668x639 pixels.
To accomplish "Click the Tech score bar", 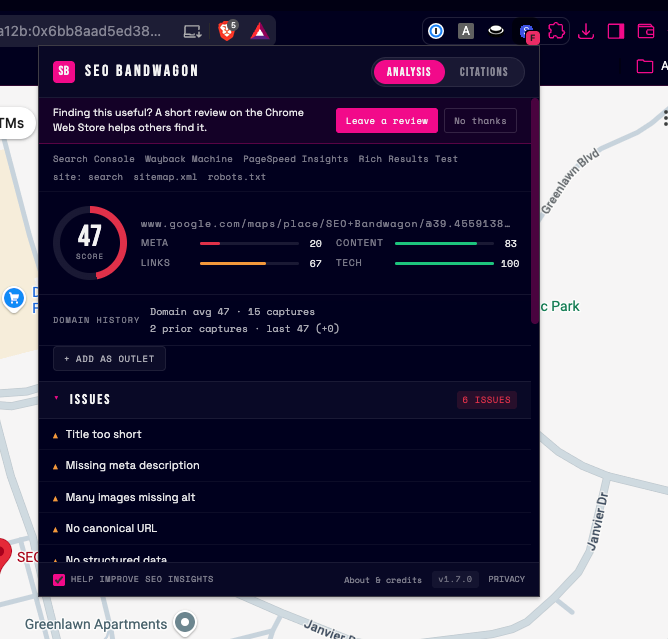I will tap(444, 263).
